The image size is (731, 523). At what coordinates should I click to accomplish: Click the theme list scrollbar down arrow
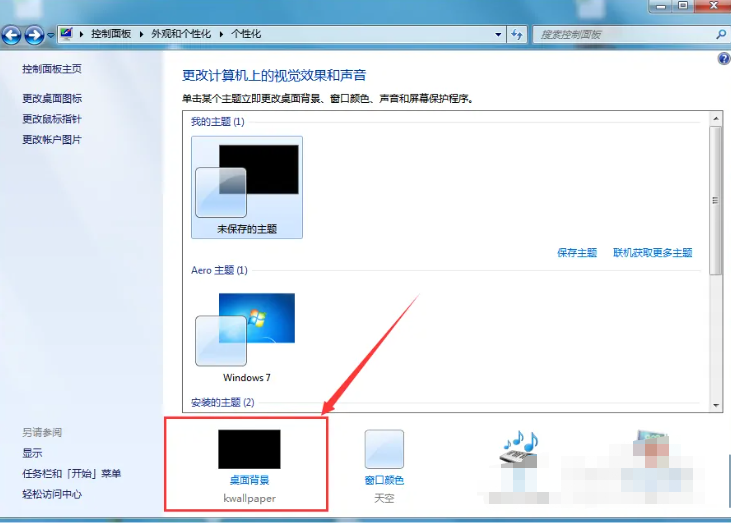[715, 404]
